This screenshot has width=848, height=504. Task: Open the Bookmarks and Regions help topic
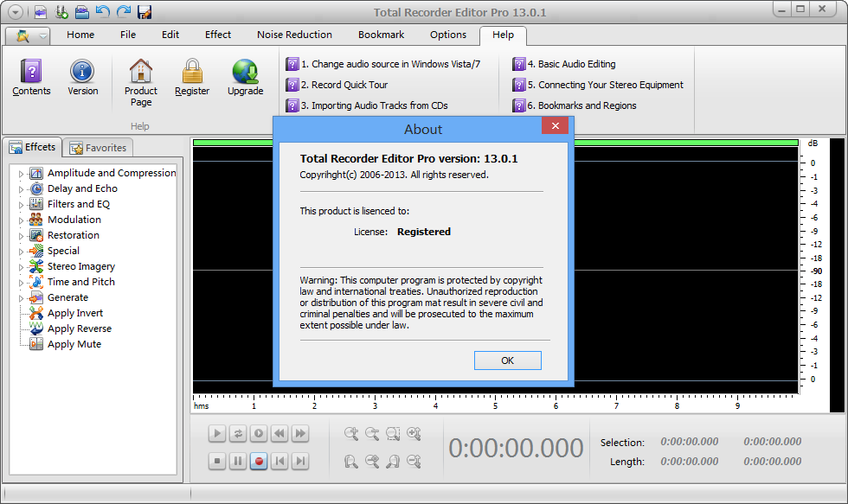(x=575, y=105)
